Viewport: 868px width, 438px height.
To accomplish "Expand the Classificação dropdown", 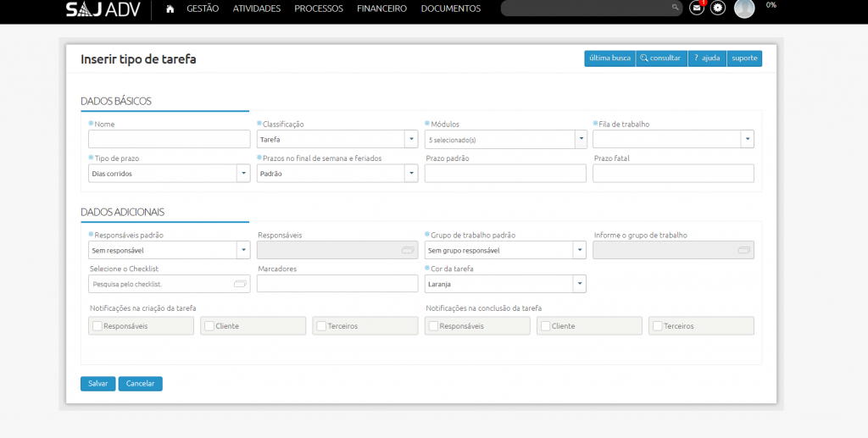I will (x=411, y=139).
